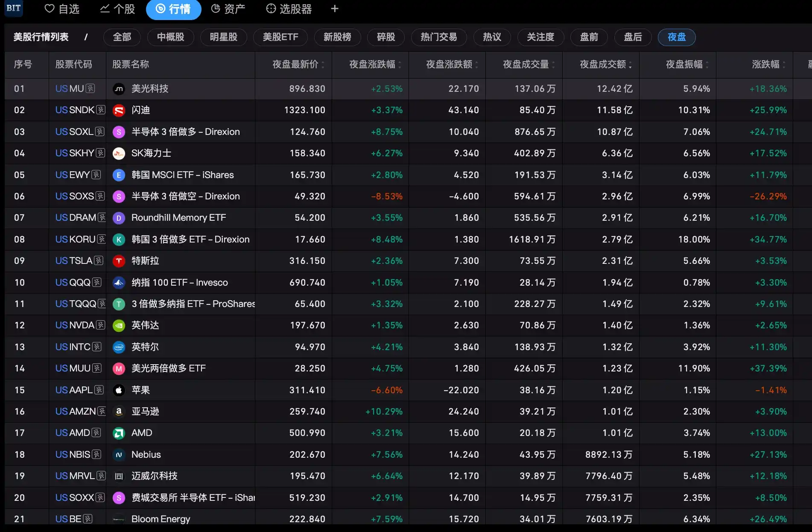Viewport: 812px width, 532px height.
Task: Click the BIT app logo
Action: click(14, 8)
